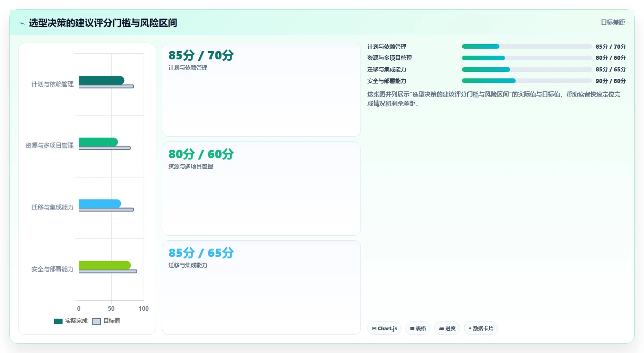Click the 迁移与集成能力 progress bar
Viewport: 644px width, 353px height.
click(x=527, y=70)
